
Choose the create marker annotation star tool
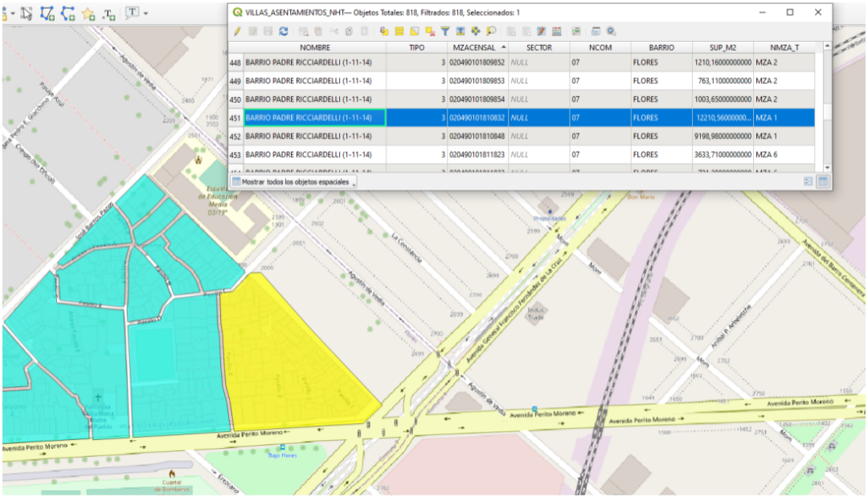point(88,14)
